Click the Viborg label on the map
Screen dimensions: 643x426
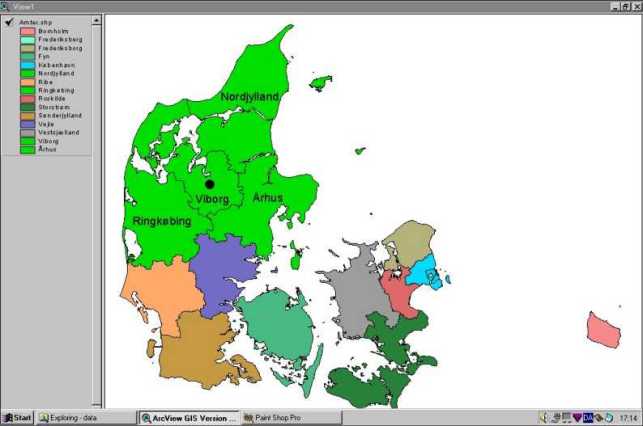click(x=212, y=199)
